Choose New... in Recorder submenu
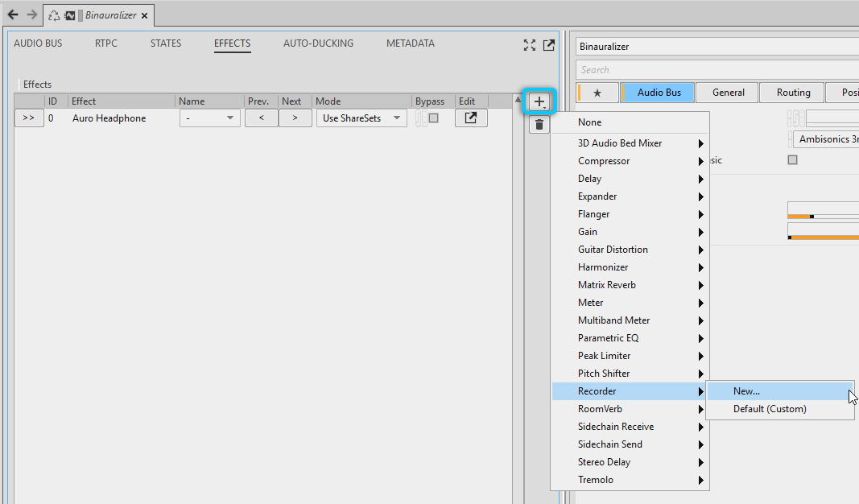The width and height of the screenshot is (859, 504). click(746, 391)
